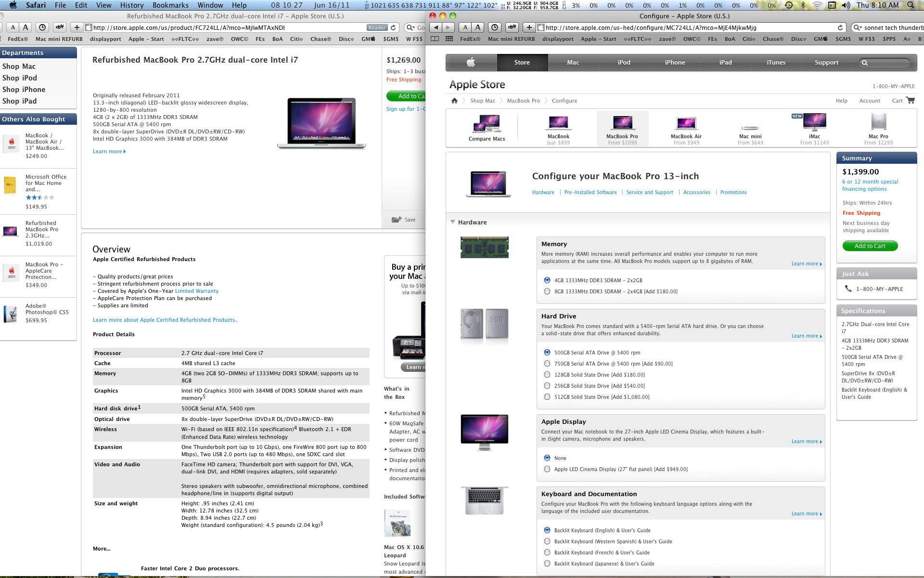Select 4GB 1333MHz DDR3 SDRAM 2x2GB memory option
Image resolution: width=924 pixels, height=578 pixels.
point(547,280)
